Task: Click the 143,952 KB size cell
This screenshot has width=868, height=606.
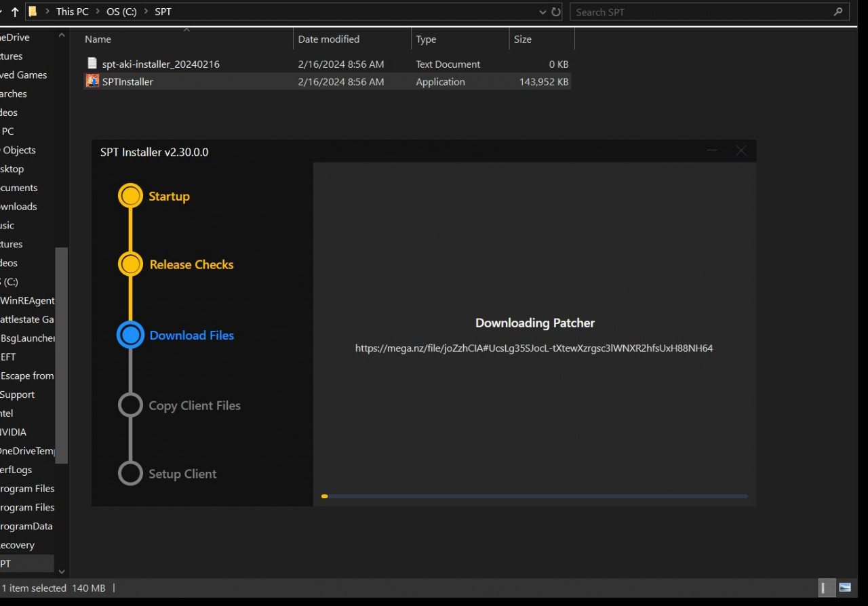Action: pyautogui.click(x=544, y=82)
